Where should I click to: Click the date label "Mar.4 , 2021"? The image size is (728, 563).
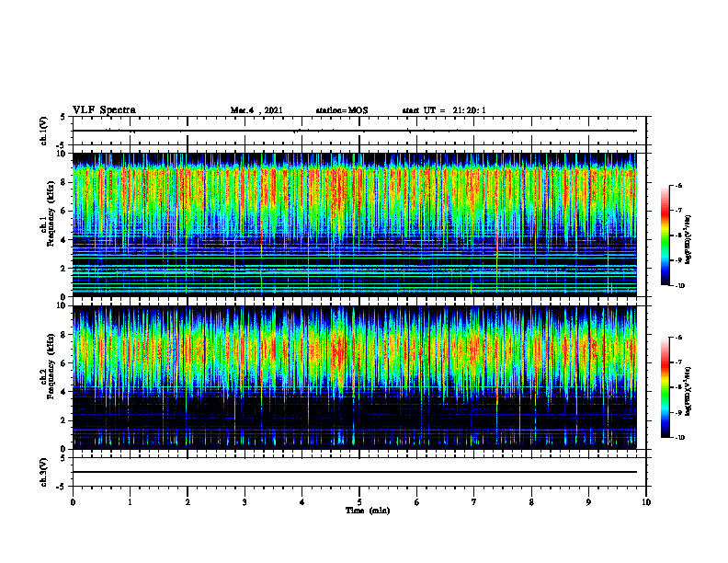256,110
